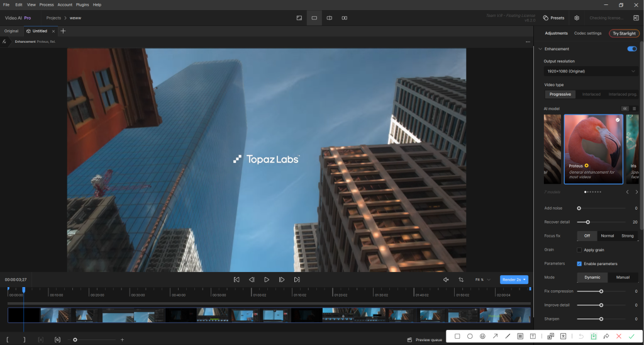Select rectangle annotation tool
The image size is (644, 345).
point(457,336)
